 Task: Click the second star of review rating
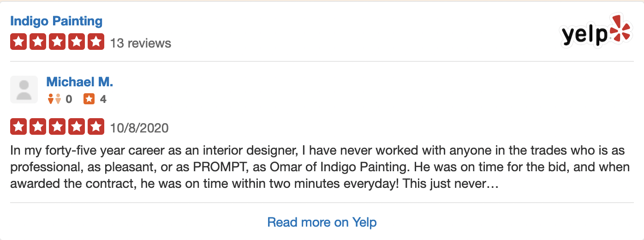pyautogui.click(x=38, y=126)
